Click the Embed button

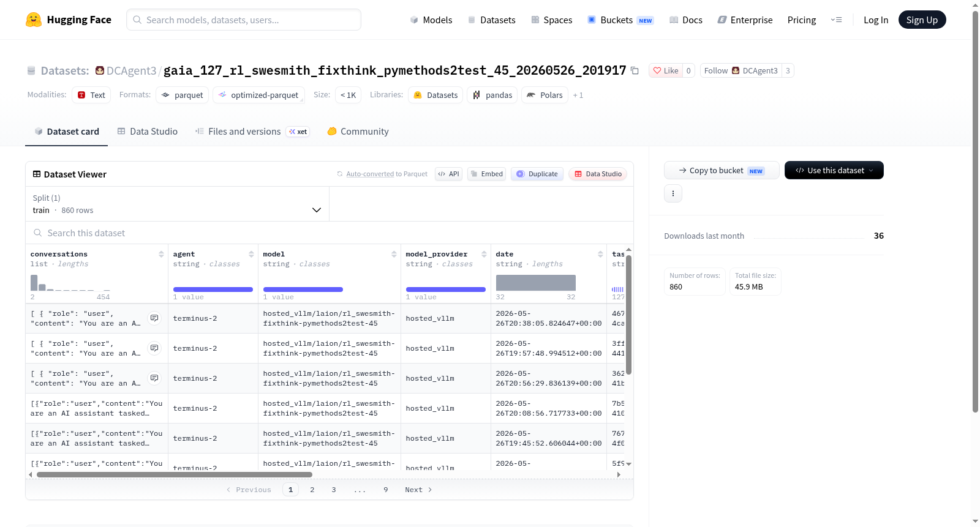pyautogui.click(x=486, y=174)
